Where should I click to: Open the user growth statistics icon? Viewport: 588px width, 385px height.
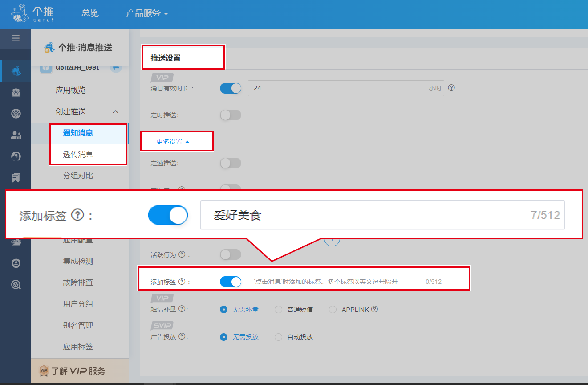click(x=16, y=135)
